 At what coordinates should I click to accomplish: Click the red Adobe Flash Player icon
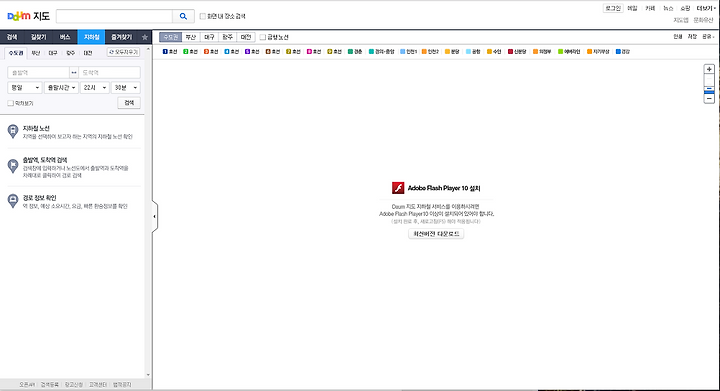(398, 188)
